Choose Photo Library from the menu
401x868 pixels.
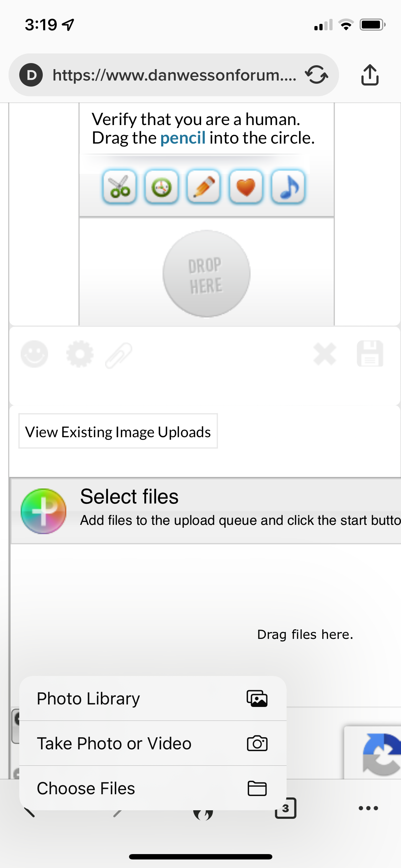tap(153, 698)
